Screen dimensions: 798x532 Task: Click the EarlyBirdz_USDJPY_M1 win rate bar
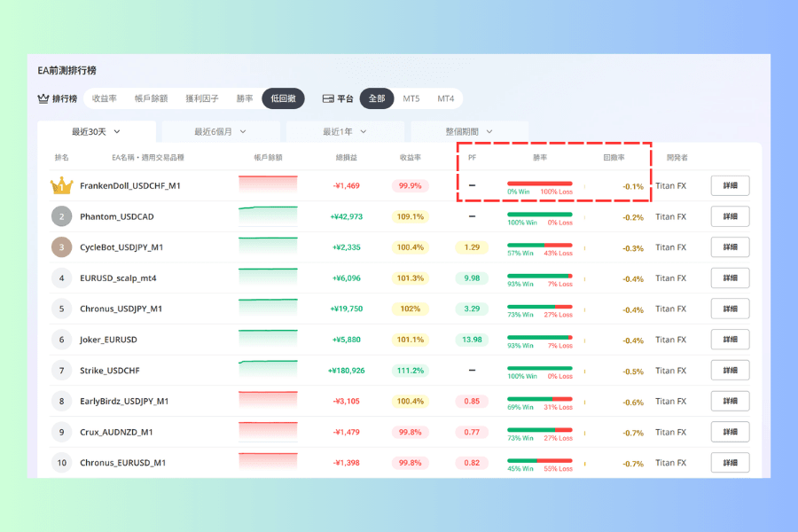pyautogui.click(x=540, y=399)
